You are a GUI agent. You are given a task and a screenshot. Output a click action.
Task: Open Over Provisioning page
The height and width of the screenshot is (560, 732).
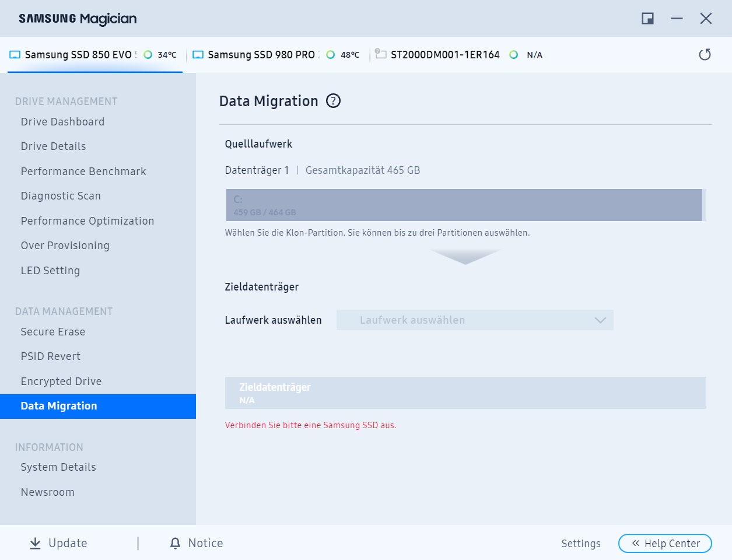65,246
